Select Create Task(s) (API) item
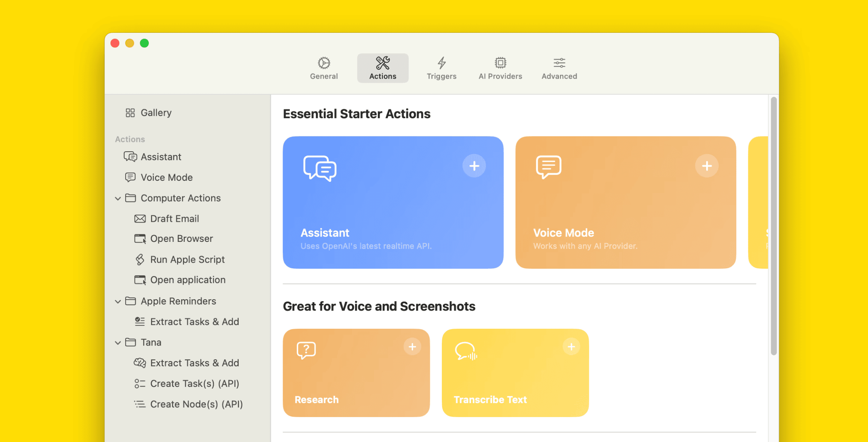The height and width of the screenshot is (442, 868). point(194,383)
